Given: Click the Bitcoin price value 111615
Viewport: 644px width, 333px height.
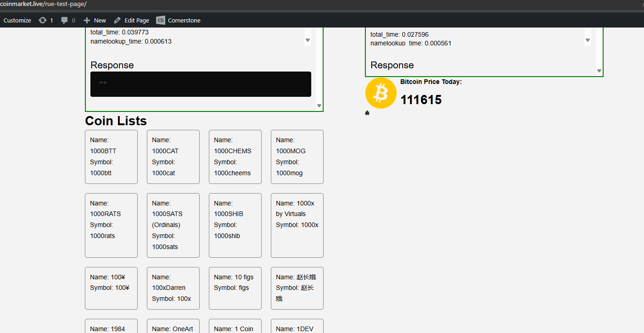Looking at the screenshot, I should pos(421,100).
